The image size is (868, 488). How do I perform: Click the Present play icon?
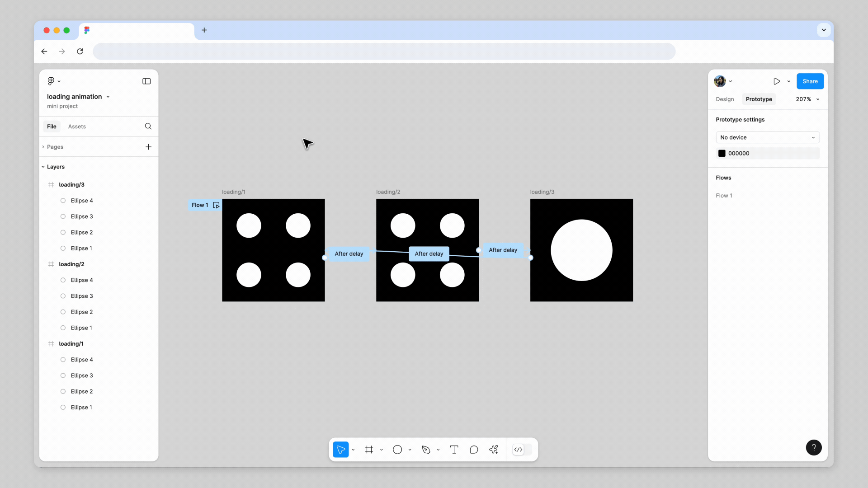click(776, 81)
